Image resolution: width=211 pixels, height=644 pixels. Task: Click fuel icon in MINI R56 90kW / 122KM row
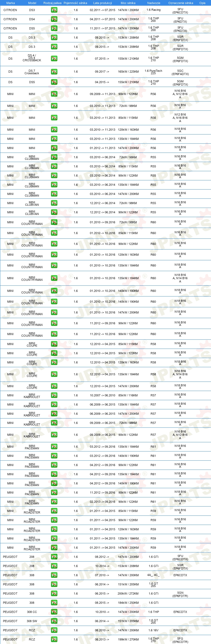(54, 94)
